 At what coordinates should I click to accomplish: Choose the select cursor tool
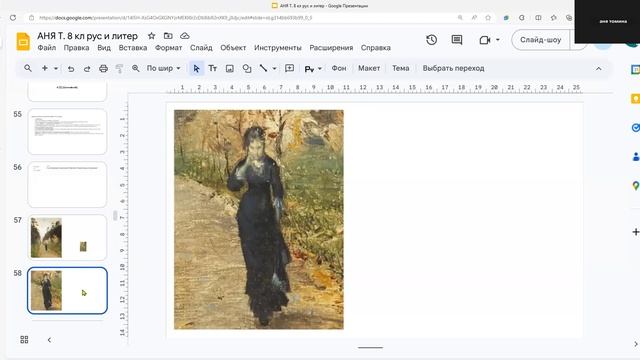(x=196, y=69)
